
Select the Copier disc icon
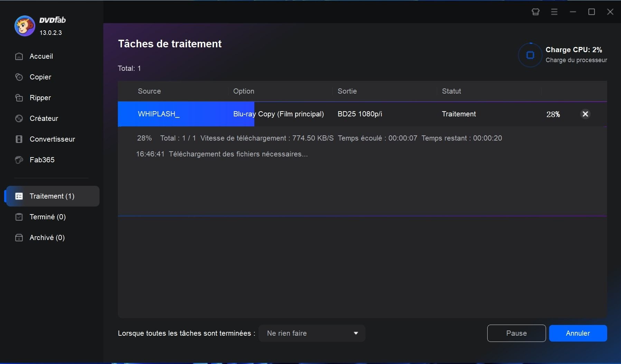[x=19, y=77]
